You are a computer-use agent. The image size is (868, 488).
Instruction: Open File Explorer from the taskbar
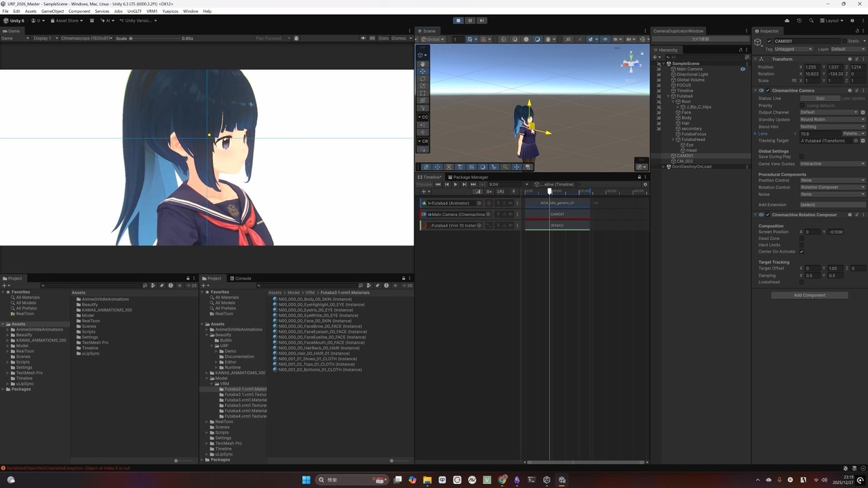(427, 480)
